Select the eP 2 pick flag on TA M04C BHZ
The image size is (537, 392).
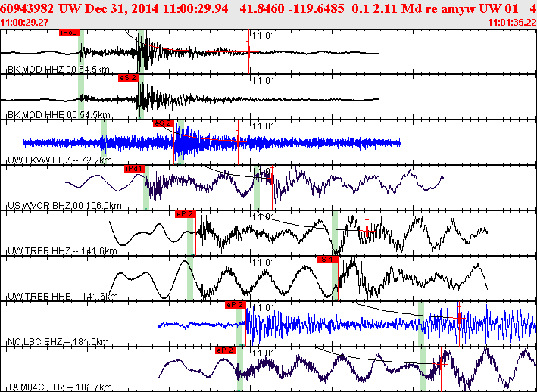pyautogui.click(x=226, y=350)
